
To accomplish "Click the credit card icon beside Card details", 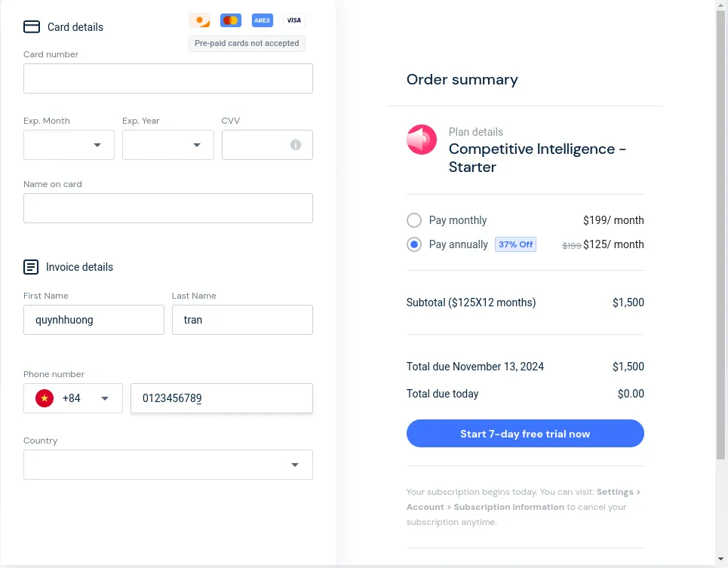I will [x=32, y=27].
